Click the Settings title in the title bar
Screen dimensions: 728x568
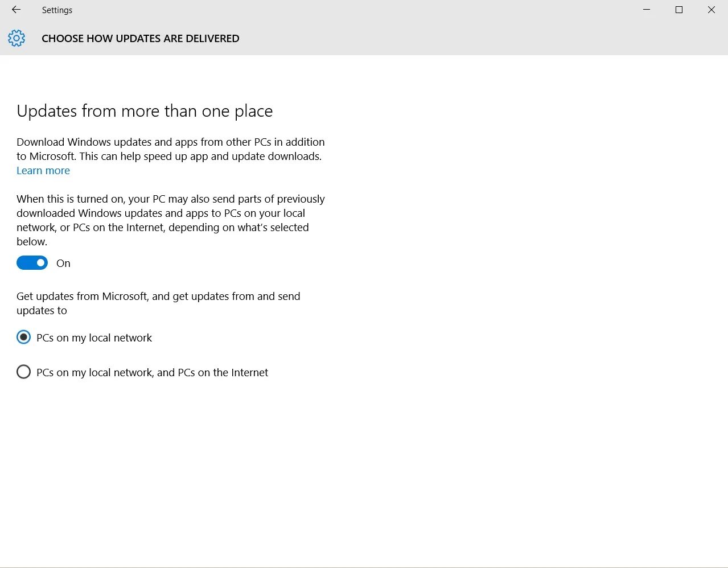(57, 10)
